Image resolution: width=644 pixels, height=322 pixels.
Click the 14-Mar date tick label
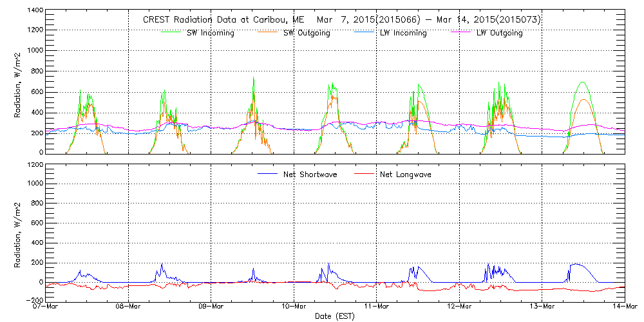(625, 307)
